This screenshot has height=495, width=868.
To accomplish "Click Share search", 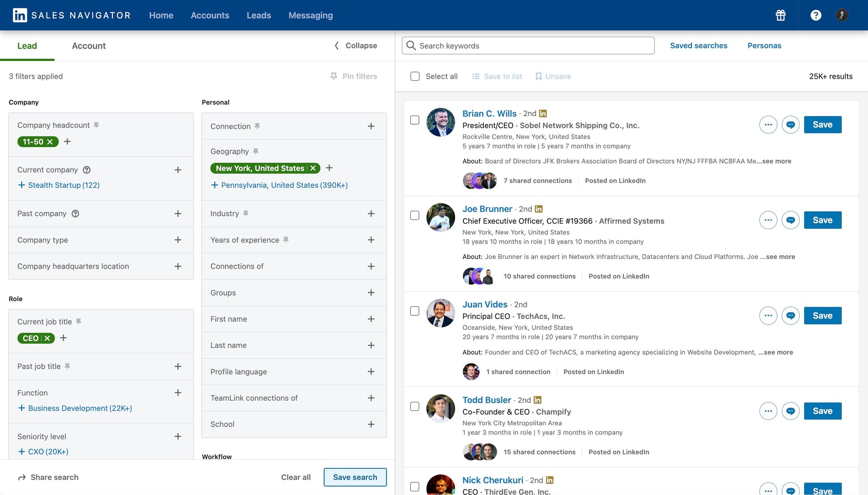I will point(48,477).
